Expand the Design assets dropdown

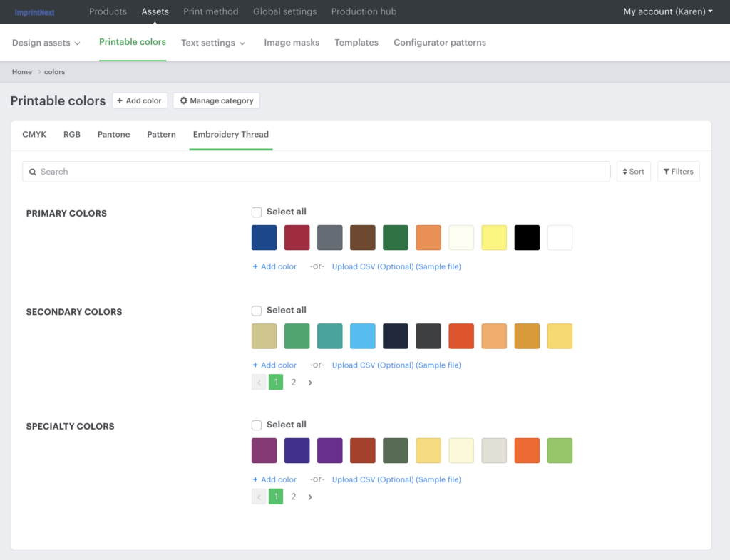click(x=46, y=43)
